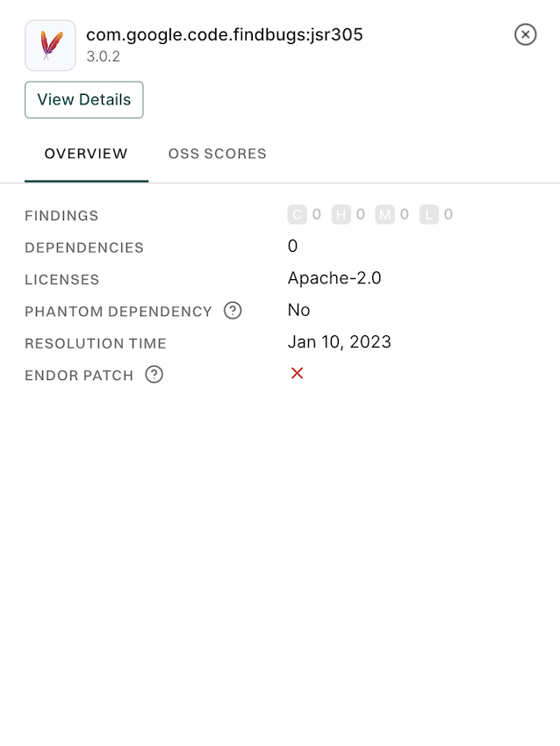Click the package name com.google.code.findbugs:jsr305
This screenshot has width=560, height=746.
click(225, 35)
